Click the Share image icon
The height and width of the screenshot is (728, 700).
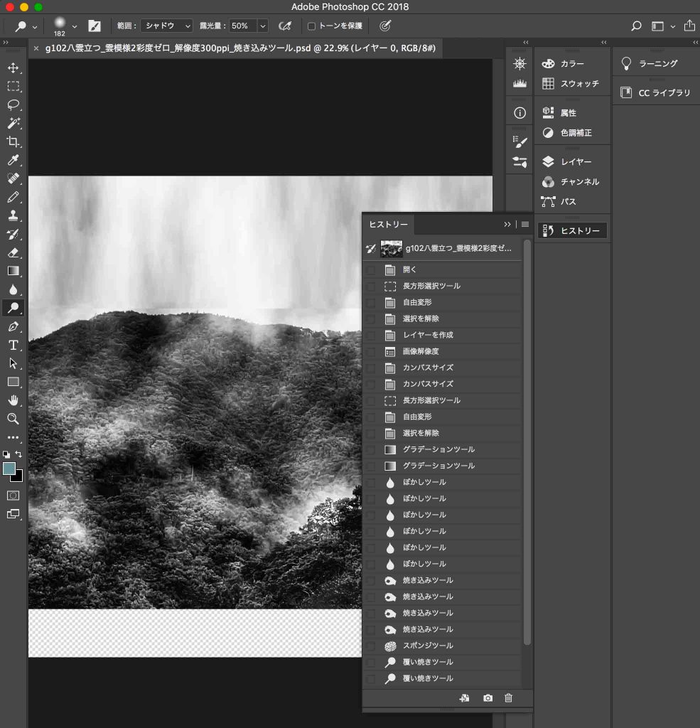pos(689,26)
